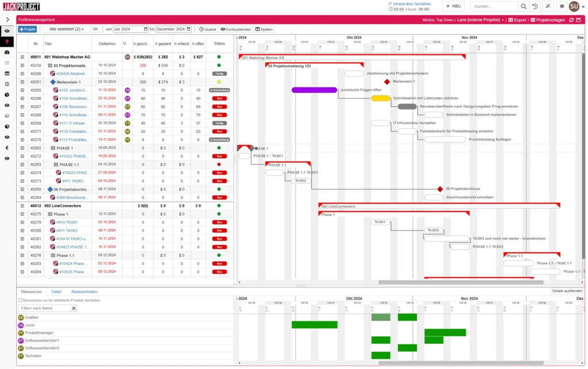Click the Export link in header
Viewport: 588px width, 369px height.
click(x=517, y=20)
